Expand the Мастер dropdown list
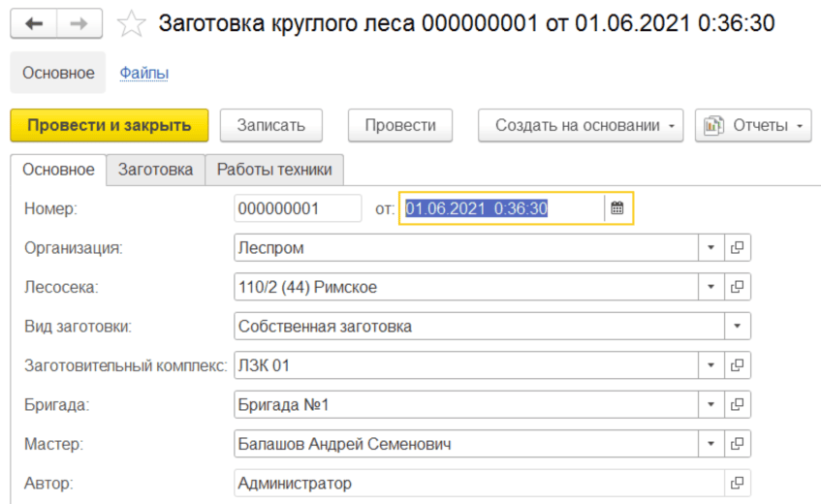The width and height of the screenshot is (821, 504). (711, 444)
